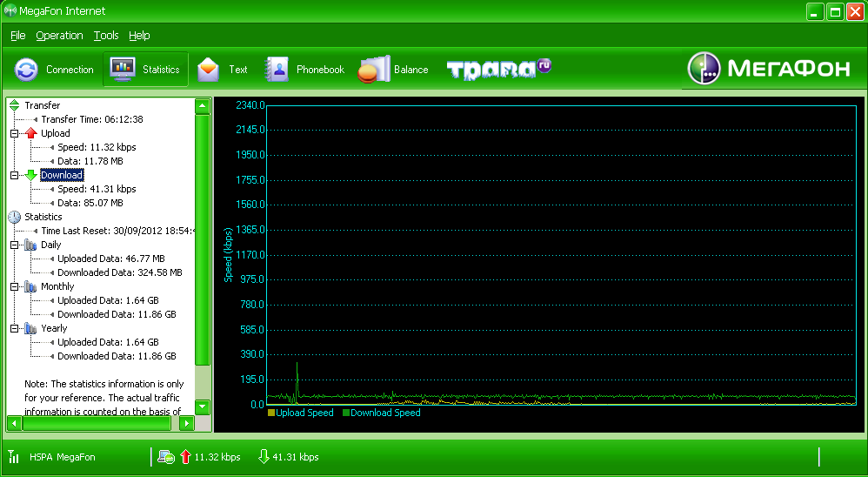868x477 pixels.
Task: Click the red Upload arrow icon in tree
Action: [x=31, y=133]
